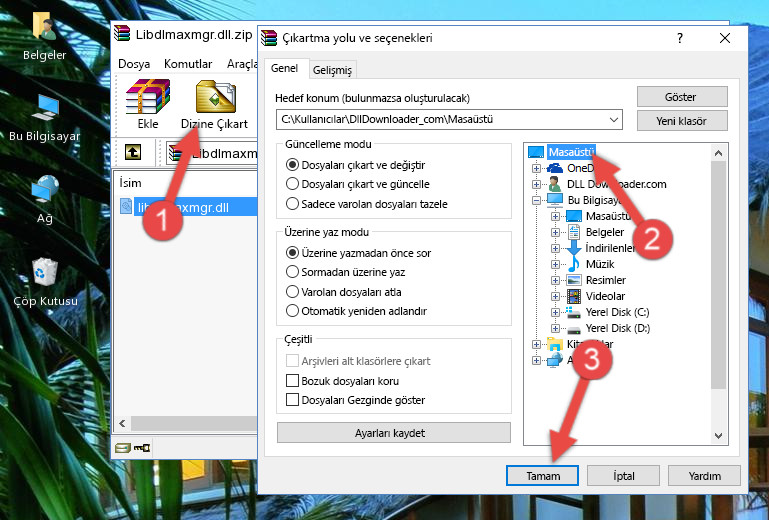Open the Komutlar menu in WinRAR
Screen dimensions: 769x520
(188, 64)
